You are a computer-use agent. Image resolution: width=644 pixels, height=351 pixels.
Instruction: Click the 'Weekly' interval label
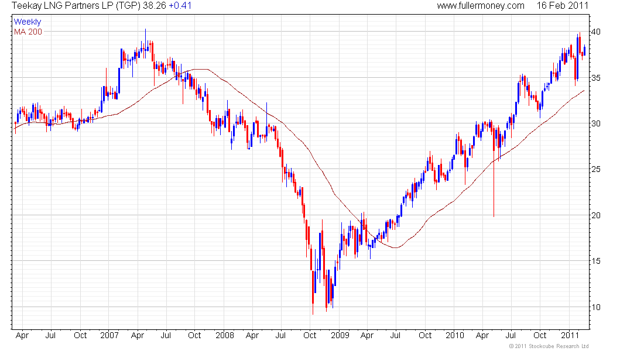pos(28,22)
